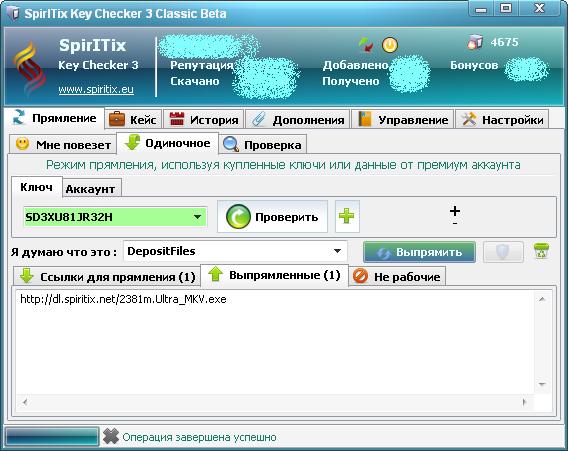This screenshot has width=568, height=451.
Task: Click the gray X icon in status bar
Action: pyautogui.click(x=110, y=436)
